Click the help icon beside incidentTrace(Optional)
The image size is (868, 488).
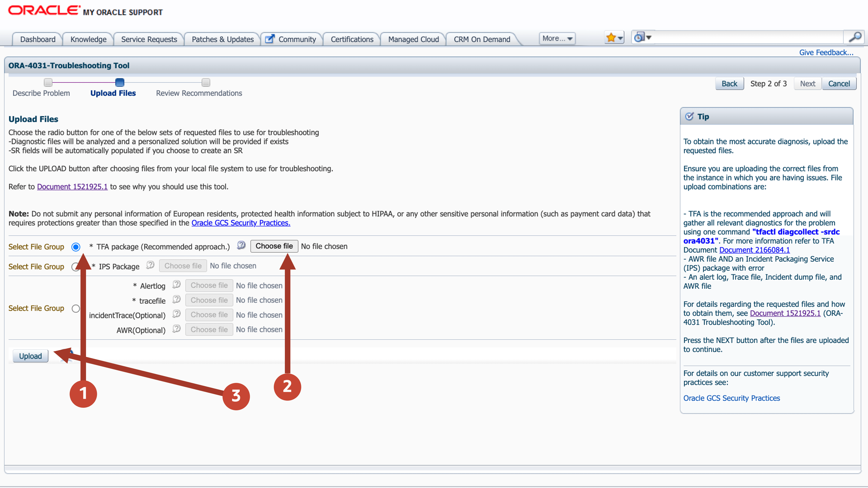point(176,314)
